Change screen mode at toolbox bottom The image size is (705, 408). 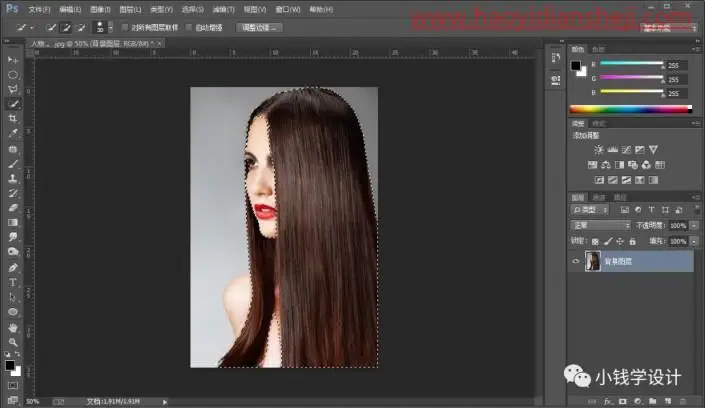coord(13,400)
